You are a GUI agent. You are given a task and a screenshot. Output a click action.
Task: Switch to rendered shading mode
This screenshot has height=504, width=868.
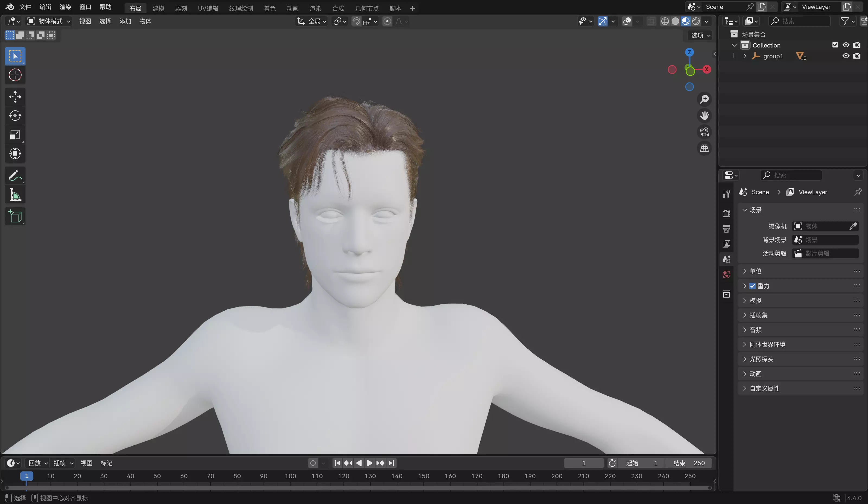coord(696,21)
